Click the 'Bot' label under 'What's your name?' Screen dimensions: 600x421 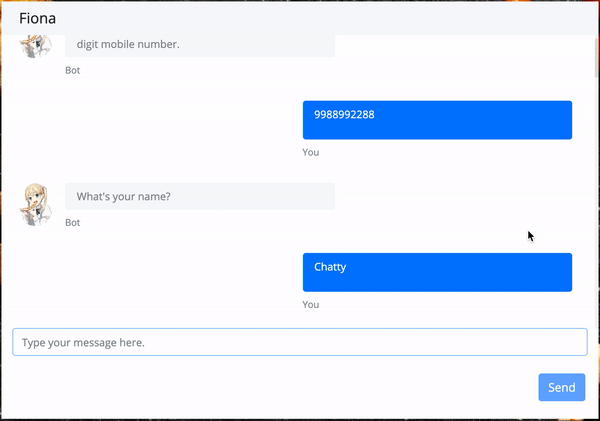72,223
